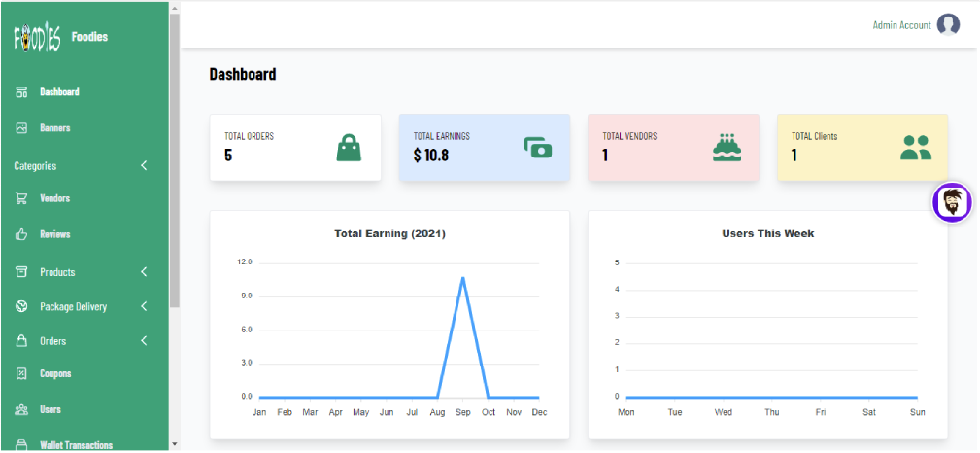Image resolution: width=980 pixels, height=453 pixels.
Task: Select the Package Delivery menu label
Action: coord(73,306)
